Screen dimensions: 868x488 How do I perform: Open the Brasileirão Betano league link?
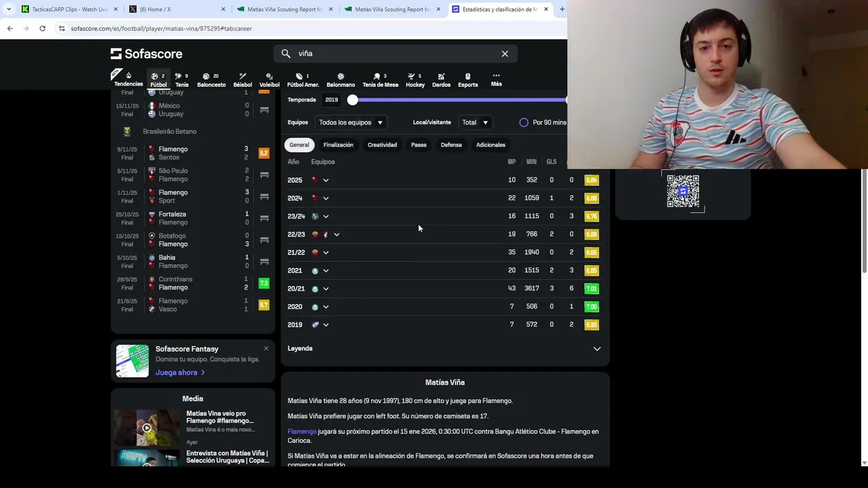coord(170,131)
